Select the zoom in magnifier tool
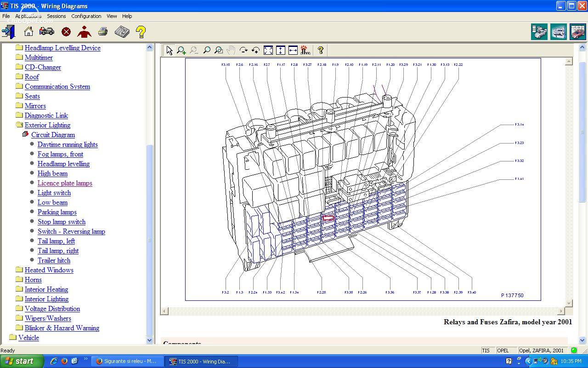 [181, 50]
